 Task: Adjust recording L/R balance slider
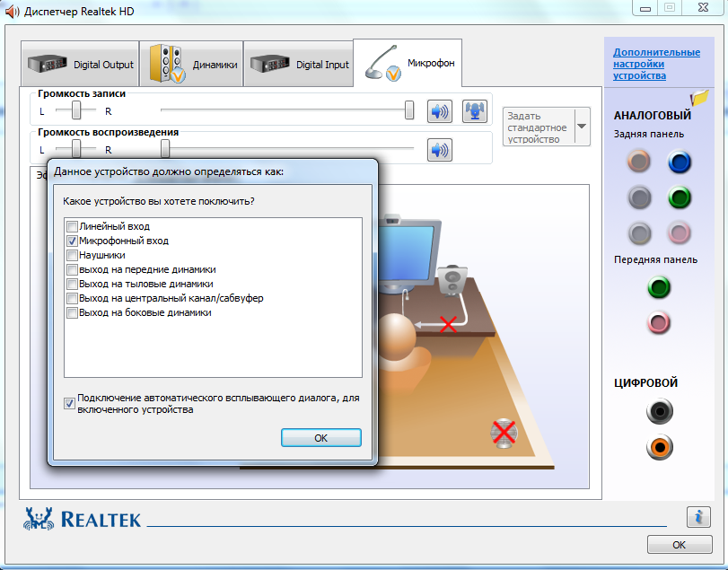76,110
